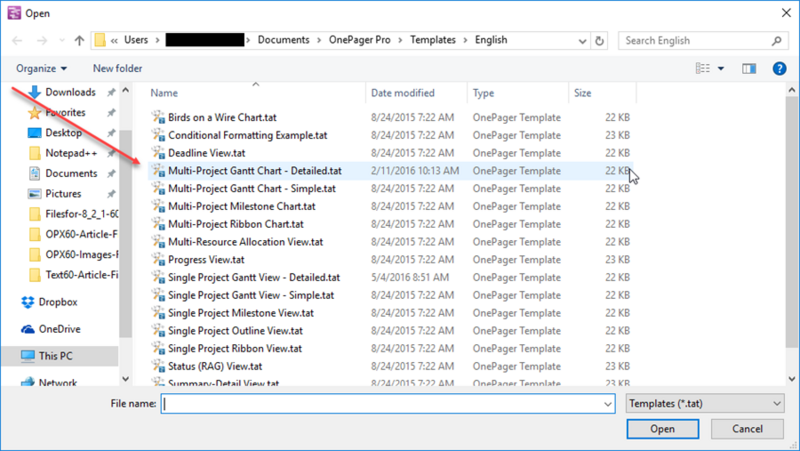Sort by the Size column header
Screen dimensions: 800x451
click(x=583, y=93)
